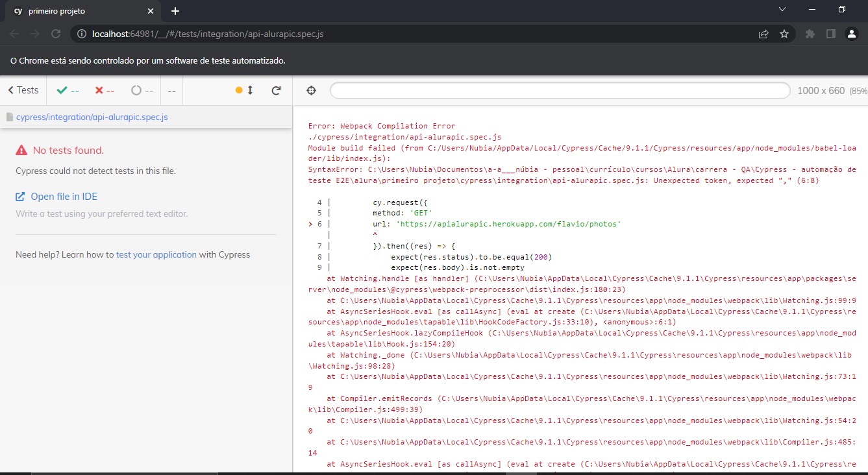Click the red warning triangle icon
This screenshot has width=868, height=475.
pos(21,151)
